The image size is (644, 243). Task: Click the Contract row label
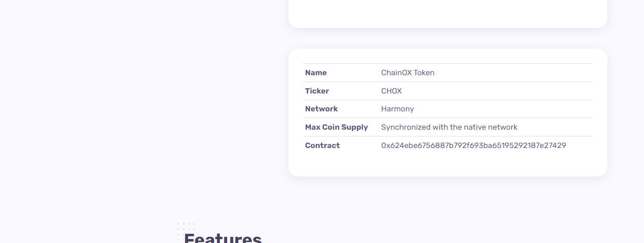tap(323, 145)
